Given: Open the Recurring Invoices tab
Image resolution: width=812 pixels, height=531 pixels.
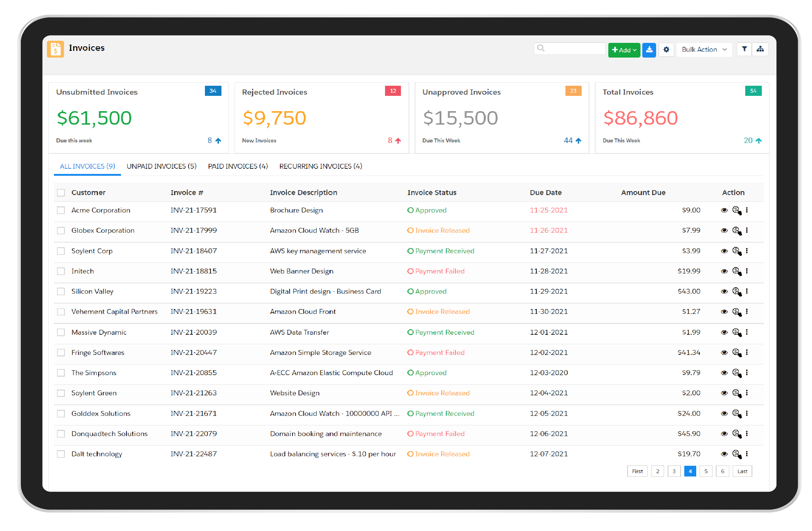Looking at the screenshot, I should (320, 166).
